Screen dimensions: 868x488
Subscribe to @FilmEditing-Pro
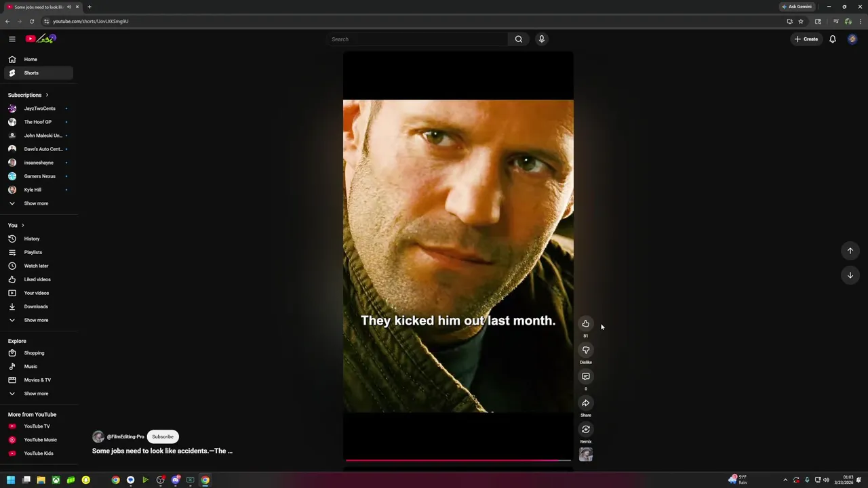(x=163, y=436)
